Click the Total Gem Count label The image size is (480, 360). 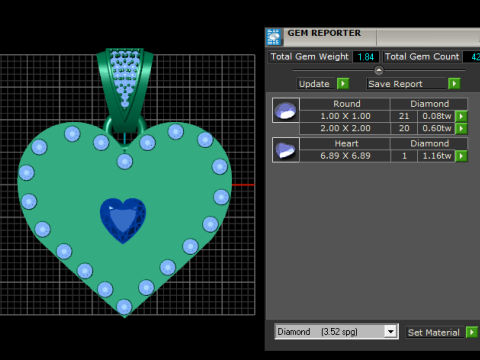tap(422, 57)
